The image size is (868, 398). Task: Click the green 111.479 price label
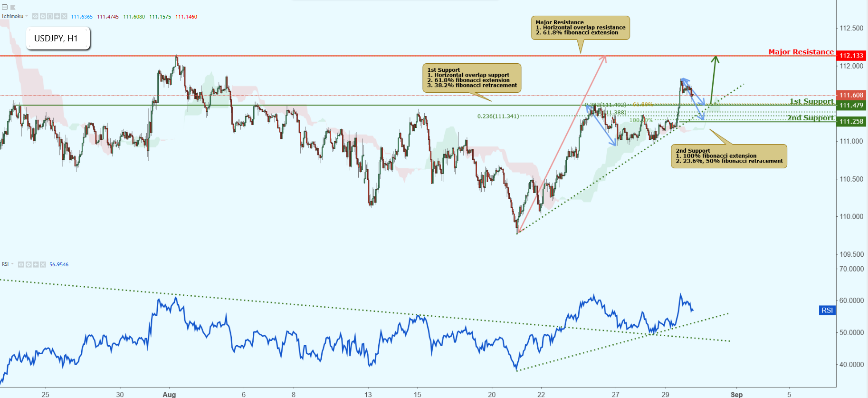point(851,105)
